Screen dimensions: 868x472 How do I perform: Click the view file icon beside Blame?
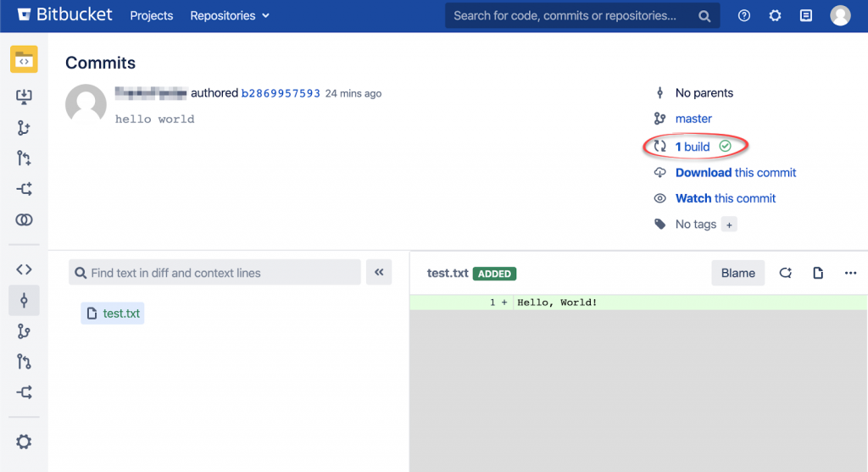point(818,273)
